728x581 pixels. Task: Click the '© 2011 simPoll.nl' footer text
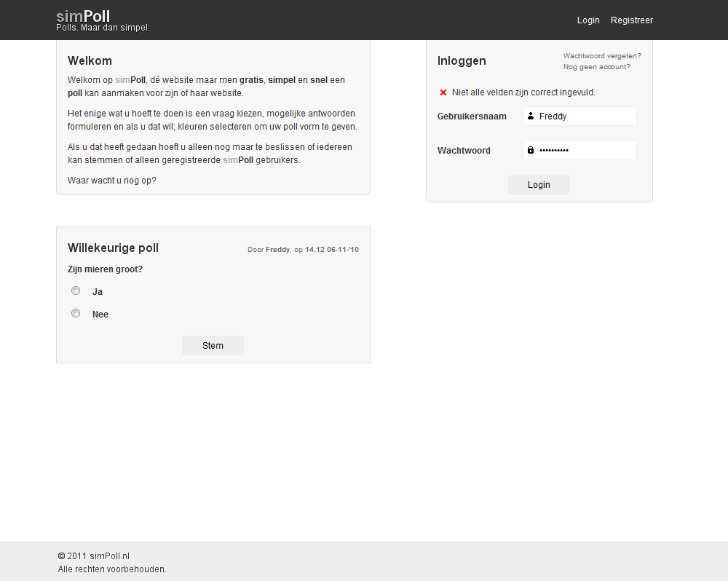click(x=94, y=556)
